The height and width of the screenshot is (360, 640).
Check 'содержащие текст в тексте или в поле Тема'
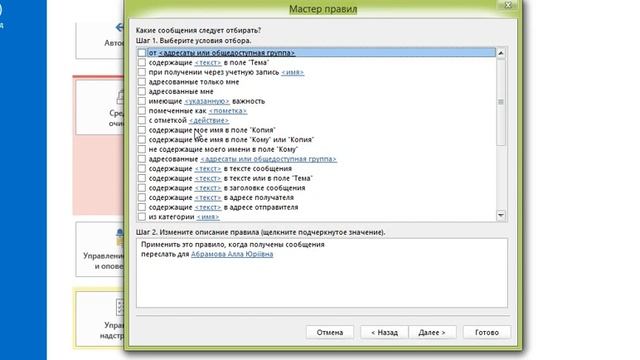coord(142,178)
